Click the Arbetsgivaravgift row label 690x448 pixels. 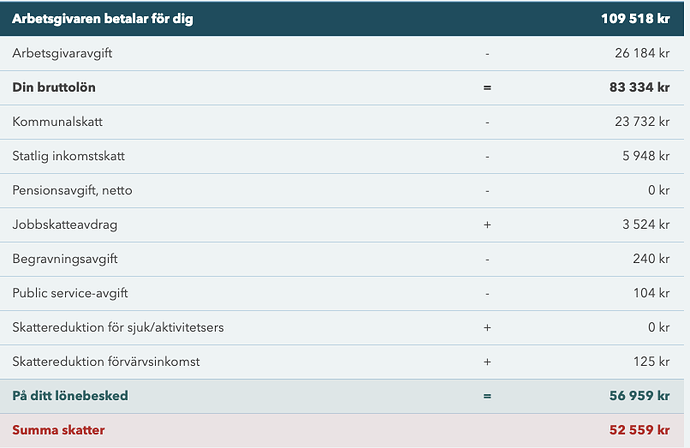tap(62, 53)
